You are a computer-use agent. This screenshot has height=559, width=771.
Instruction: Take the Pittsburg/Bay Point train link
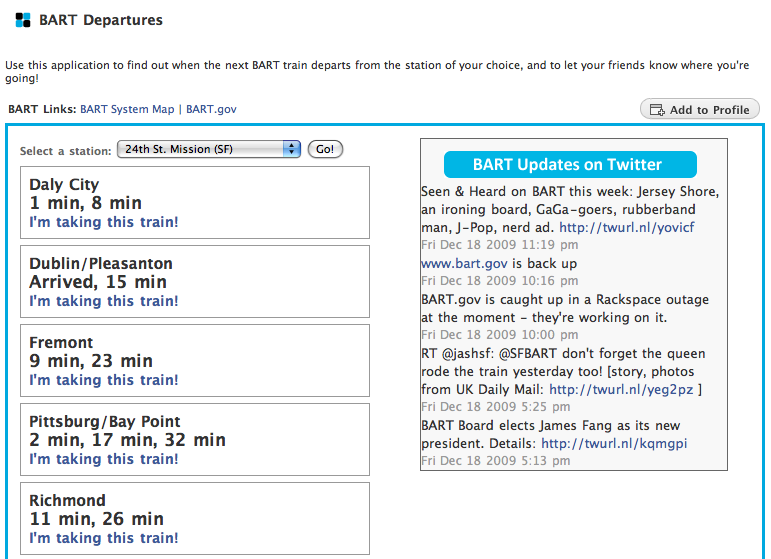[x=104, y=459]
